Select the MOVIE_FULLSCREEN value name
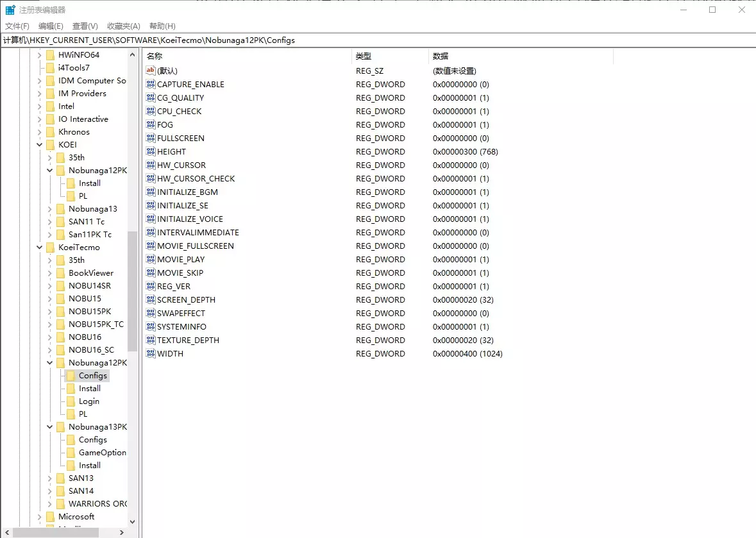 tap(196, 246)
